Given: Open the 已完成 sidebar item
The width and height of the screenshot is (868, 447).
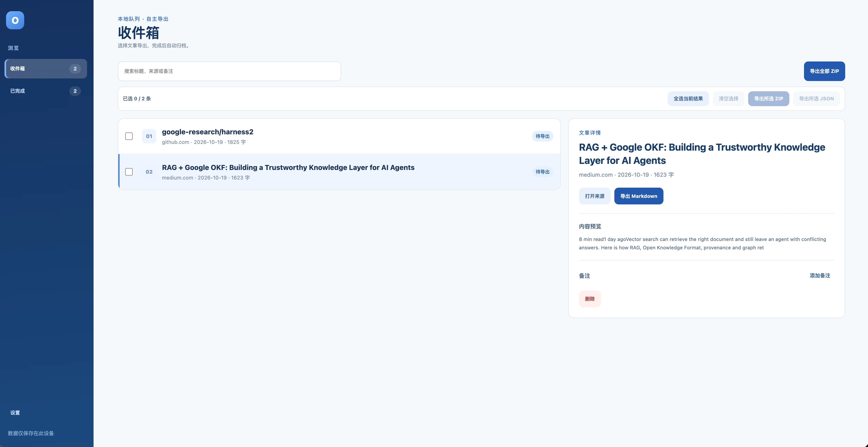Looking at the screenshot, I should pos(46,91).
